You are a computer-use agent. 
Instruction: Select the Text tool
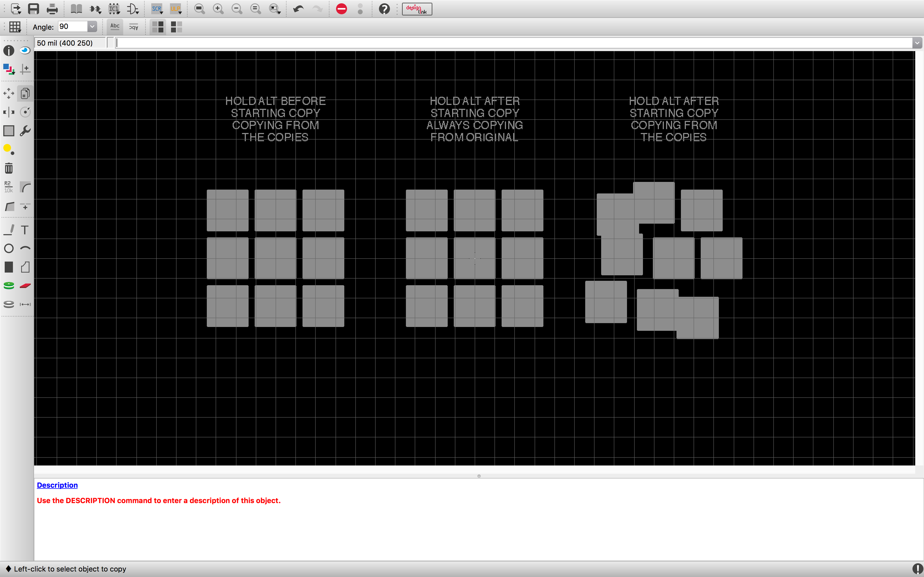tap(25, 230)
